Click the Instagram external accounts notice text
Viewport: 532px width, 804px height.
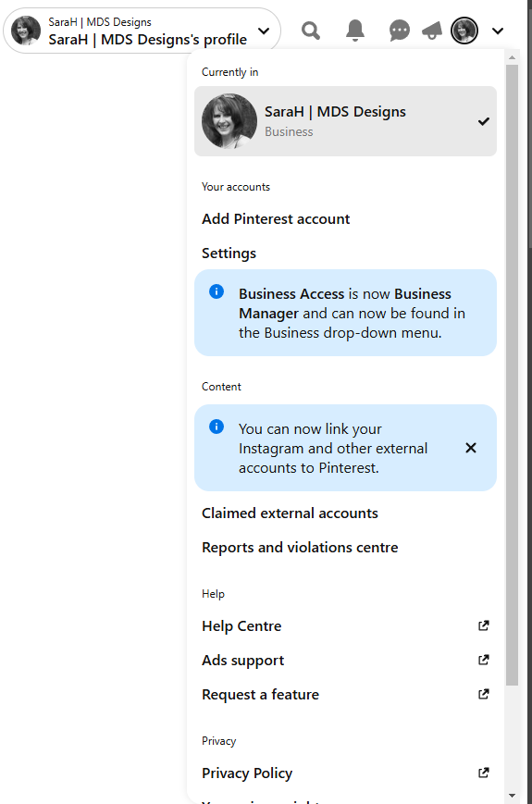pos(333,449)
